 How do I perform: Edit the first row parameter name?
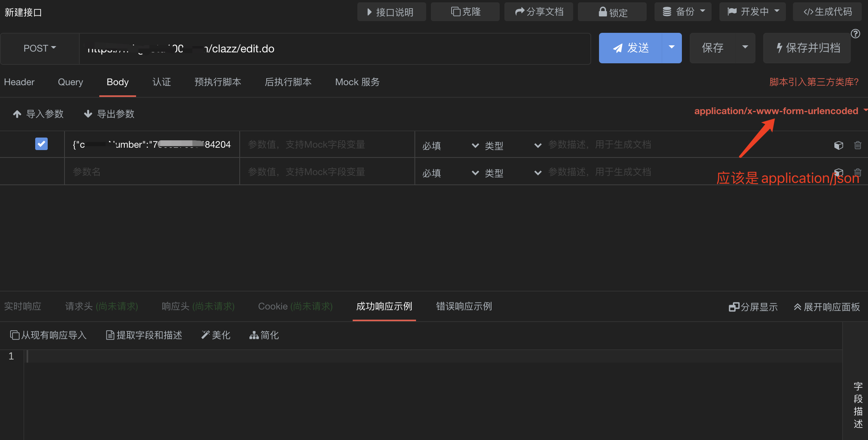(152, 145)
